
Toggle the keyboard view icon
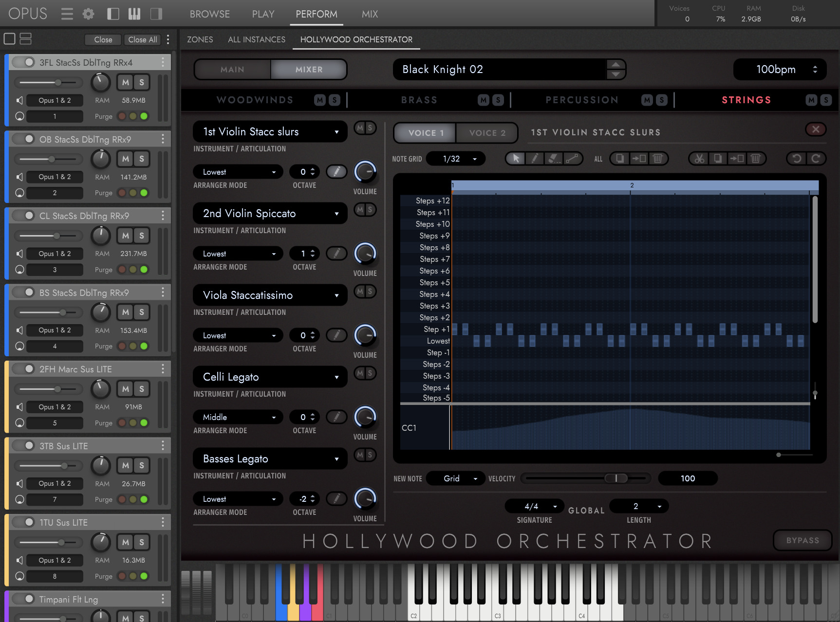[134, 14]
